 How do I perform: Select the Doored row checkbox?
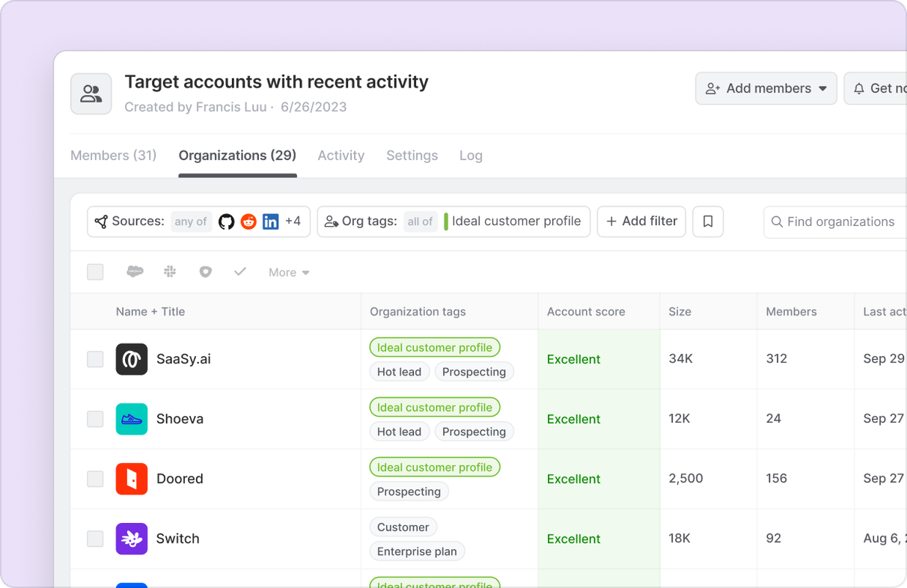[95, 479]
